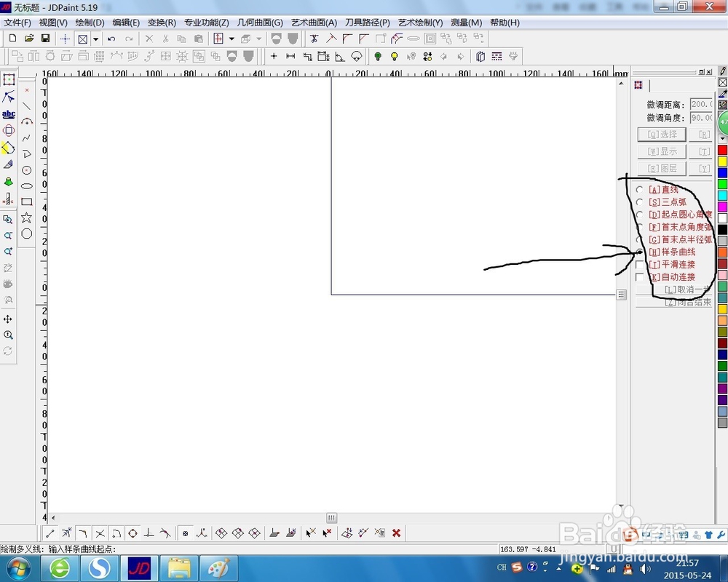Click the red X cancel snap icon
Viewport: 728px width, 582px height.
(396, 533)
